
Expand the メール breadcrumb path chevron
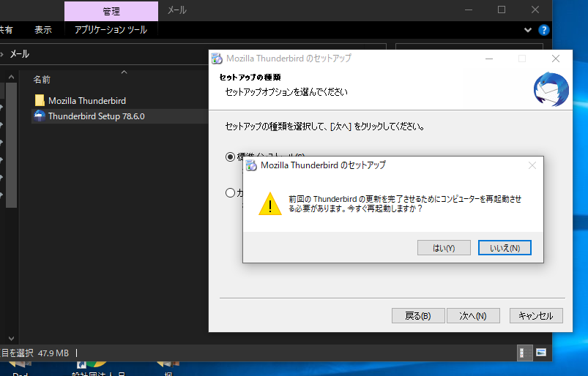[4, 54]
